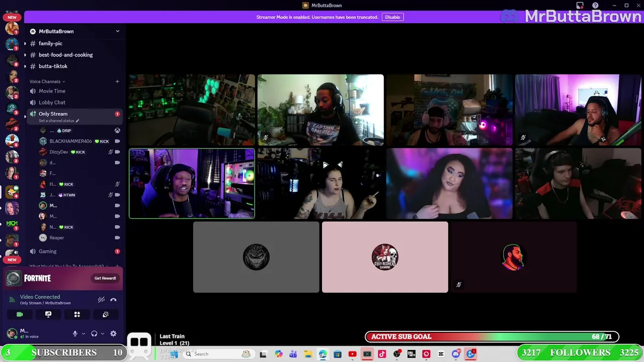Click the bottom NEW unread pill
Image resolution: width=644 pixels, height=362 pixels.
tap(12, 260)
